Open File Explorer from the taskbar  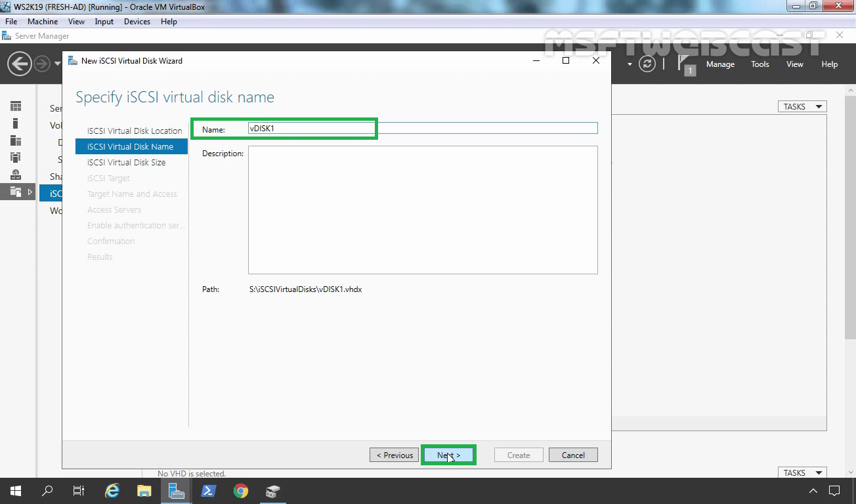[144, 490]
